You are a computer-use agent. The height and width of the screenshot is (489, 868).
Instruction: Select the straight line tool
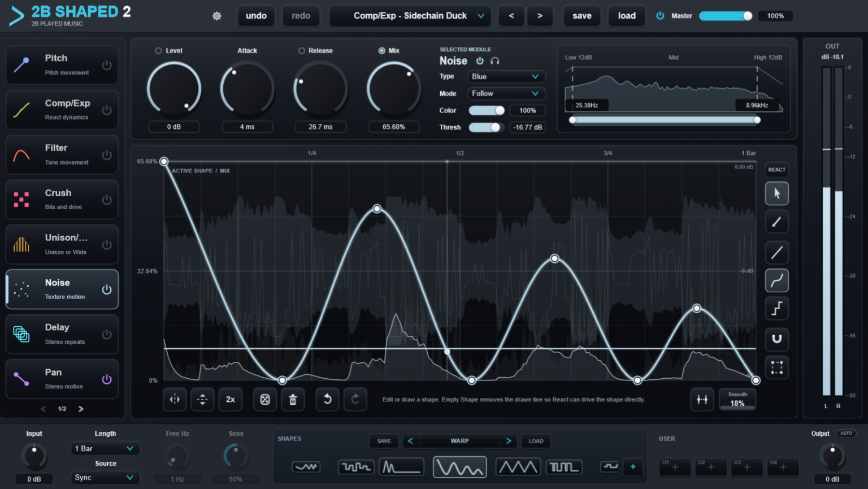777,252
